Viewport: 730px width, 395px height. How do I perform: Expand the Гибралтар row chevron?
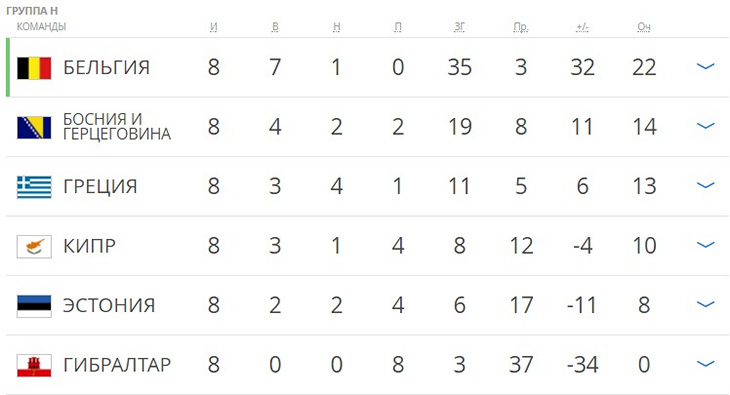[x=705, y=364]
